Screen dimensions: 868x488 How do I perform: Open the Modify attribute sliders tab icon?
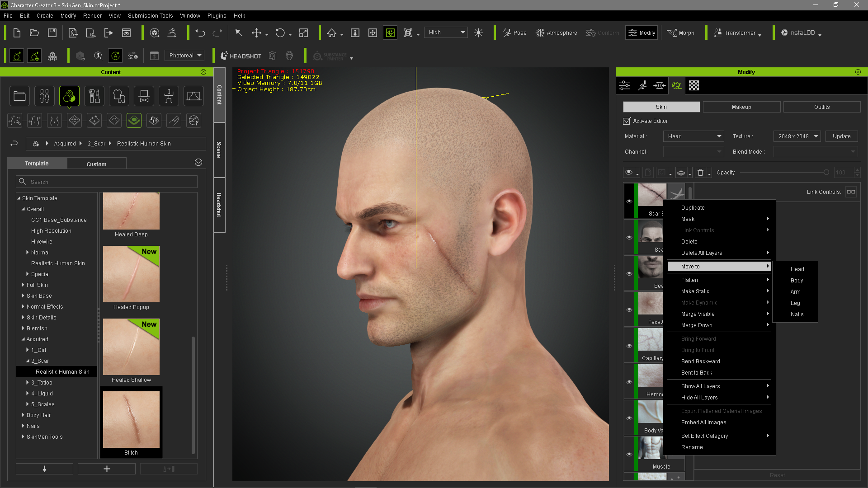[624, 85]
